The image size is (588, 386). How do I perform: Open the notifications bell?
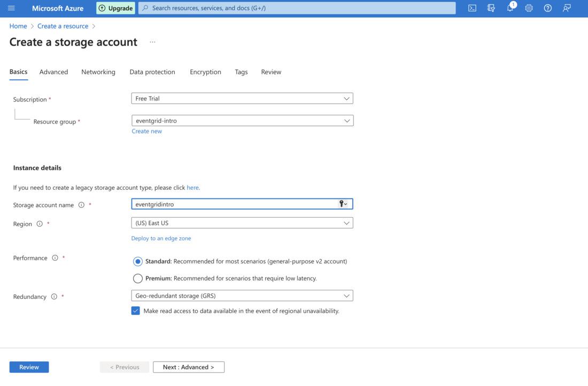pos(510,8)
